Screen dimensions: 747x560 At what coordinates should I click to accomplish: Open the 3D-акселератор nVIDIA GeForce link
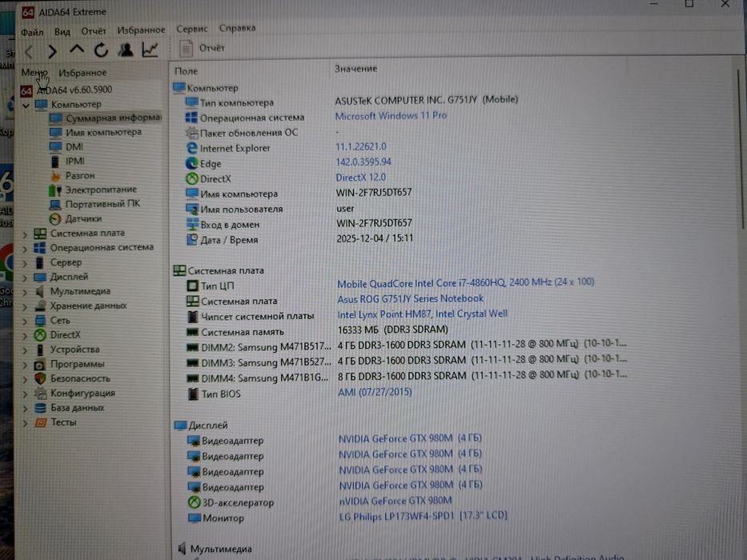tap(396, 501)
